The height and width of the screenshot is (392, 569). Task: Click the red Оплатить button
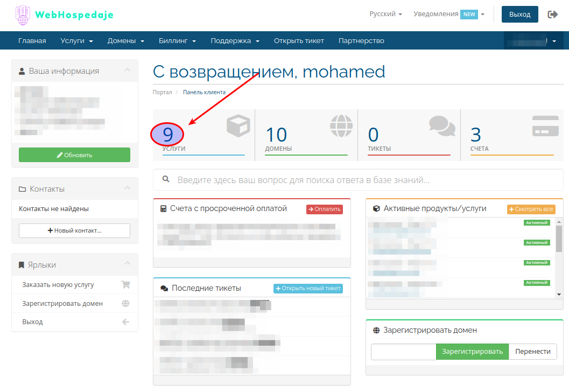pyautogui.click(x=325, y=209)
